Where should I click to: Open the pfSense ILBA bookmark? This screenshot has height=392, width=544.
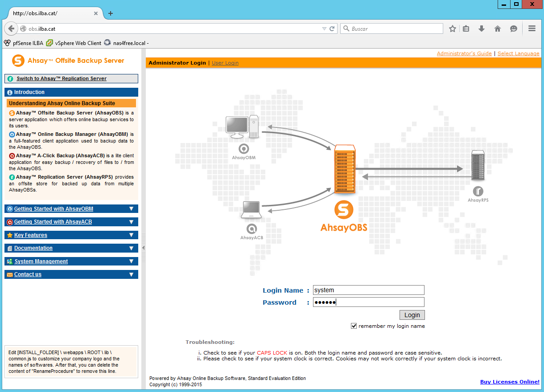(x=24, y=43)
